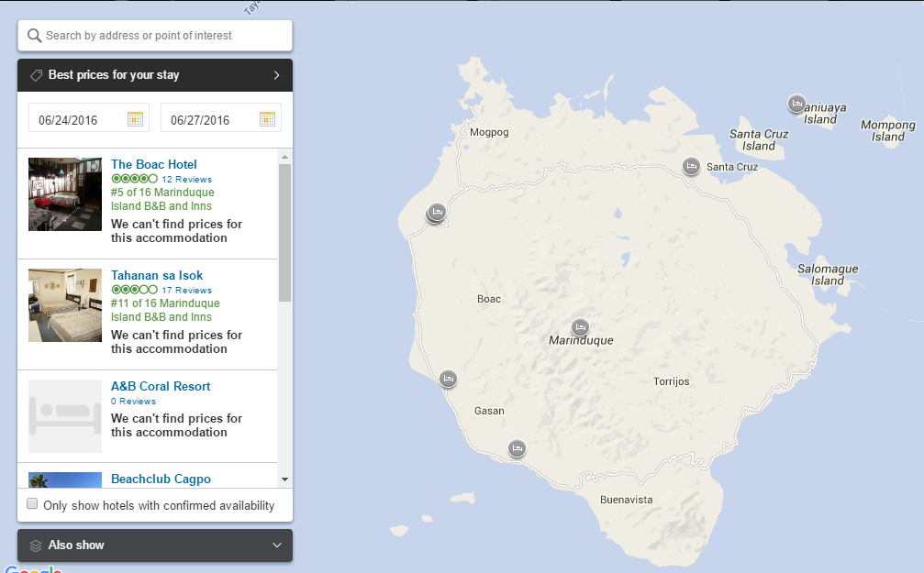Click the hotel marker northwest of Gasan
This screenshot has width=924, height=573.
pyautogui.click(x=448, y=379)
